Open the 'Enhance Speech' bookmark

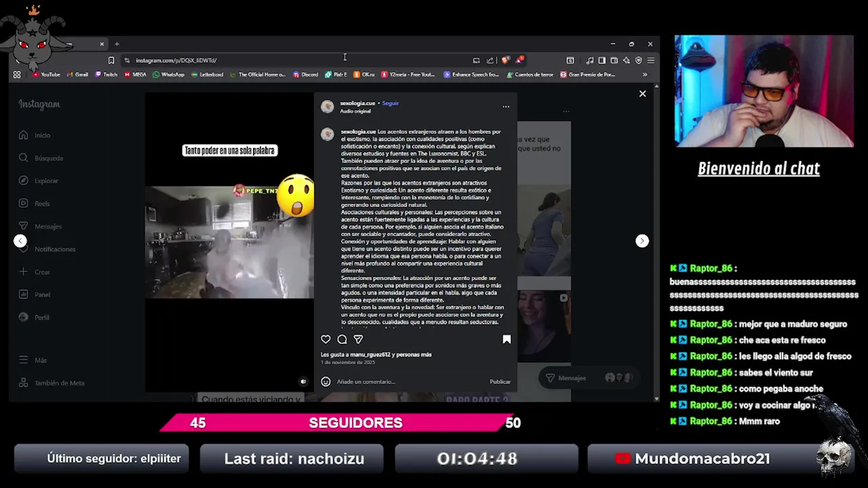pyautogui.click(x=471, y=75)
